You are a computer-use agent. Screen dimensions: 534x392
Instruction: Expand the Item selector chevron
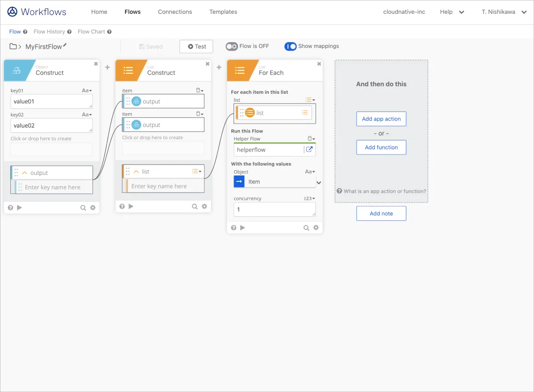point(319,183)
